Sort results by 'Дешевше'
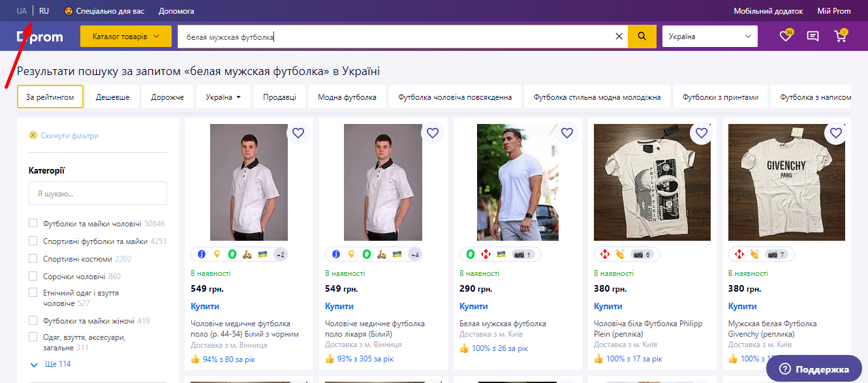This screenshot has height=383, width=868. click(x=113, y=97)
